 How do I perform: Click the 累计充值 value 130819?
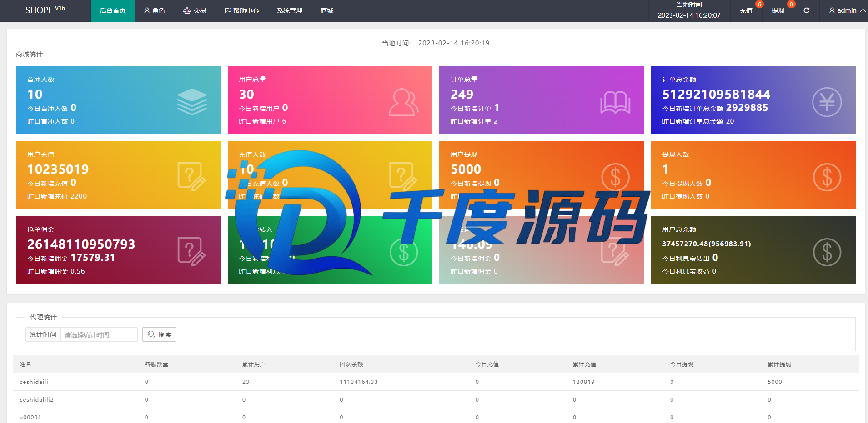(584, 382)
